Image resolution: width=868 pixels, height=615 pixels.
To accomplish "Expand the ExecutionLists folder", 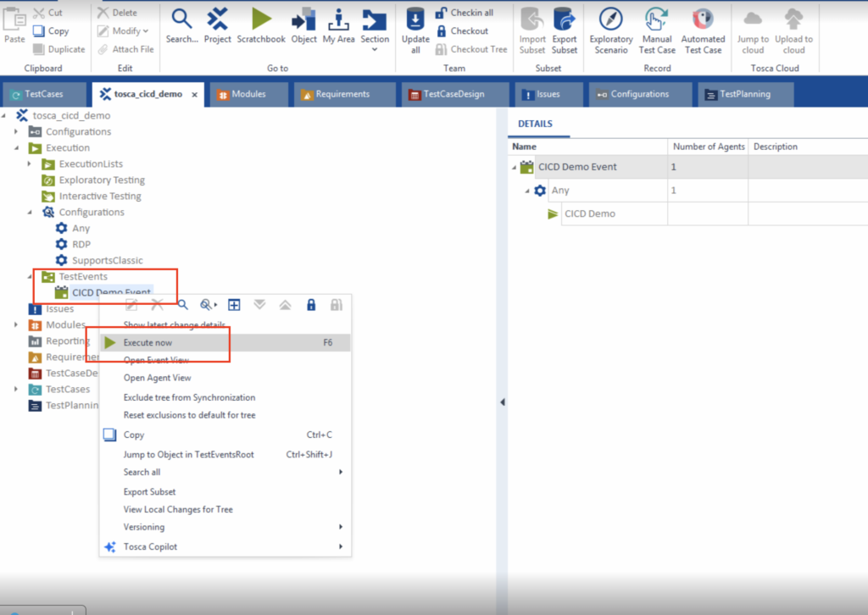I will pos(30,163).
